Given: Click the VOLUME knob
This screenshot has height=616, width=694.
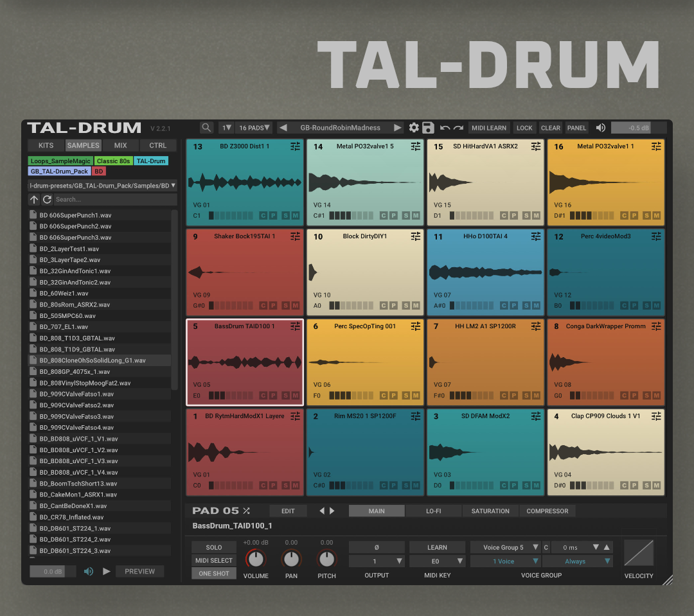Looking at the screenshot, I should click(x=256, y=559).
